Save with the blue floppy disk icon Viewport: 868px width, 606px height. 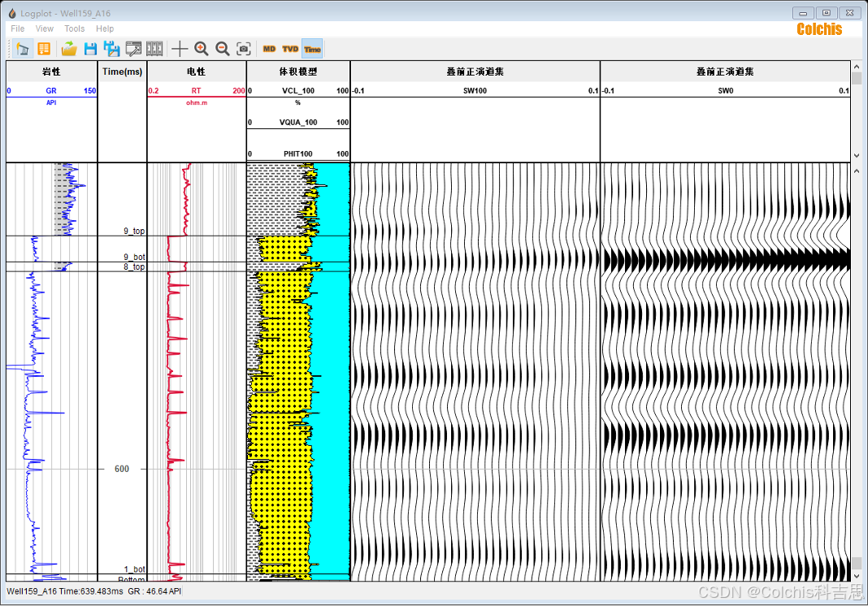click(x=90, y=49)
